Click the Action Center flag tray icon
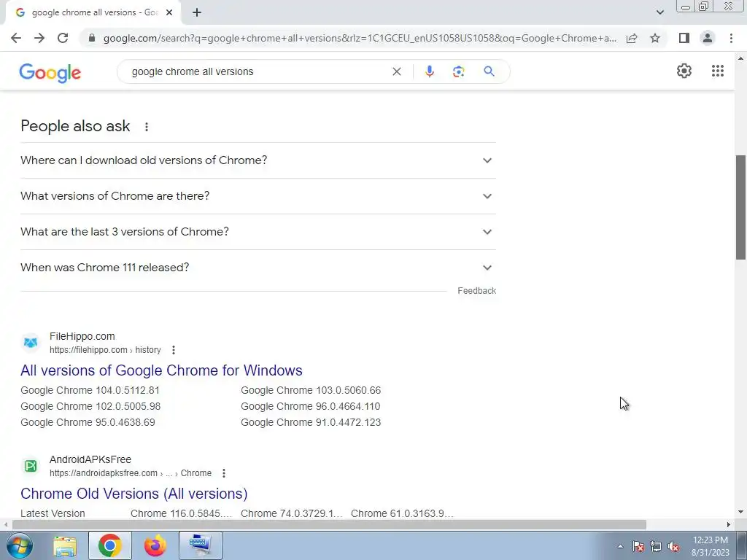Viewport: 747px width, 560px height. pyautogui.click(x=638, y=547)
